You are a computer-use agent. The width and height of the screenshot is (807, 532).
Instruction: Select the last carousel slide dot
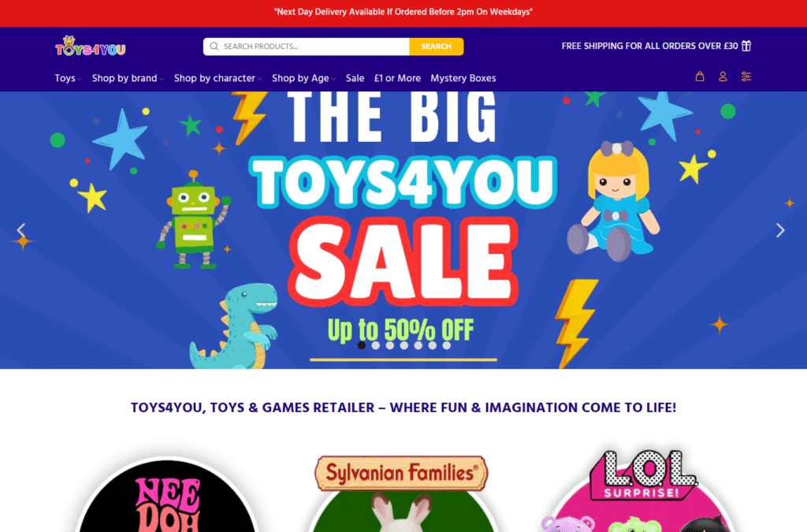pos(447,345)
